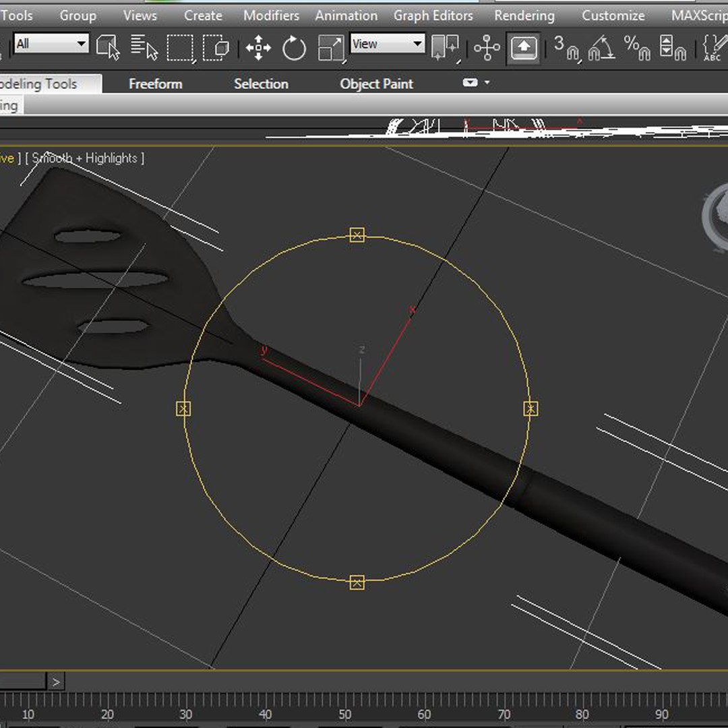Open the Create menu

click(203, 16)
